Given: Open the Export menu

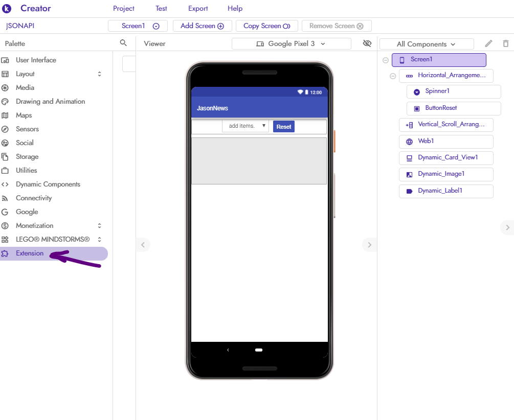Looking at the screenshot, I should point(198,9).
